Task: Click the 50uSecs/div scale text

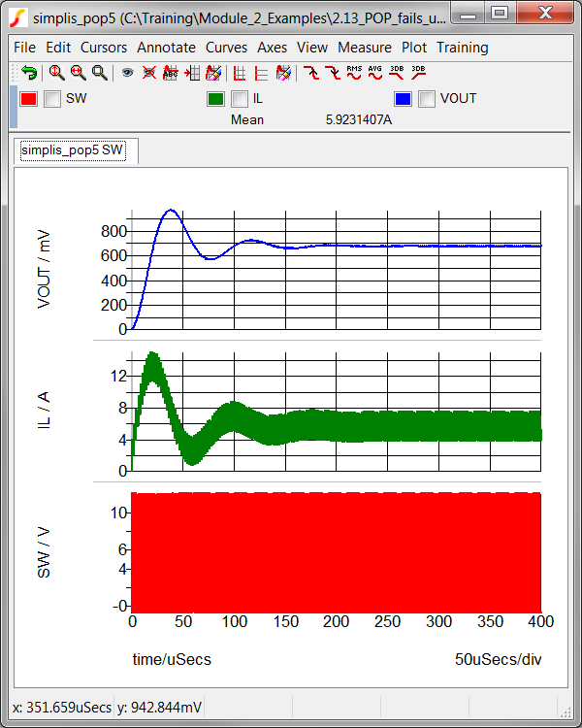Action: pos(498,659)
